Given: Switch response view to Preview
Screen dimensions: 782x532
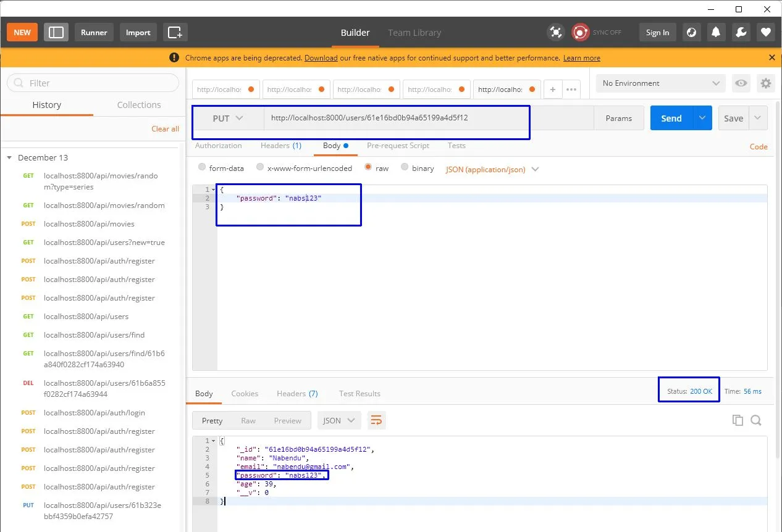Looking at the screenshot, I should click(288, 420).
